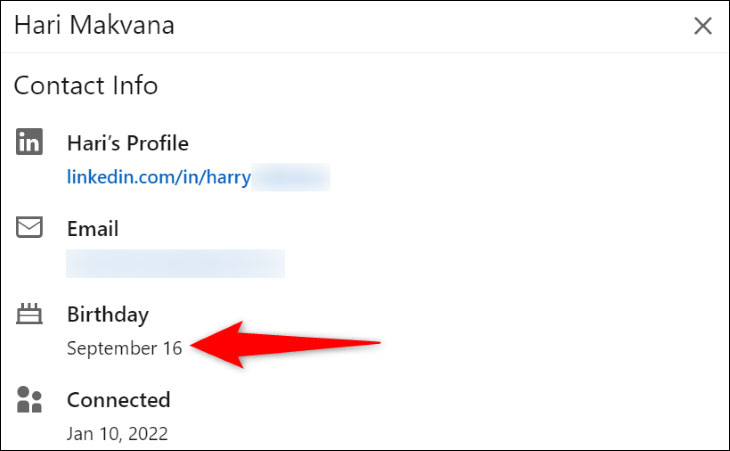Click the first name 'Hari' in the dialog title
The width and height of the screenshot is (730, 451).
(36, 25)
